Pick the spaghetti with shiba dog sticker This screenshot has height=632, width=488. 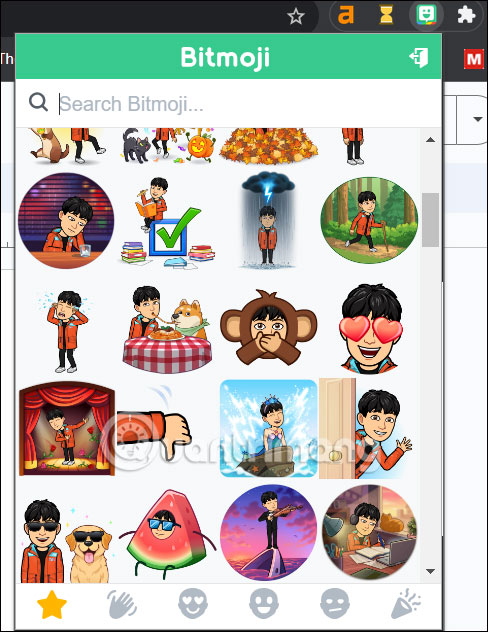tap(167, 330)
